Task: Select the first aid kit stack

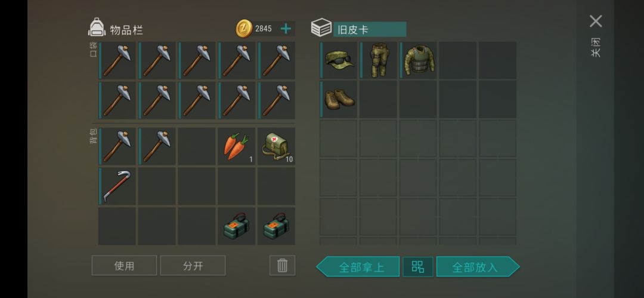Action: (277, 146)
